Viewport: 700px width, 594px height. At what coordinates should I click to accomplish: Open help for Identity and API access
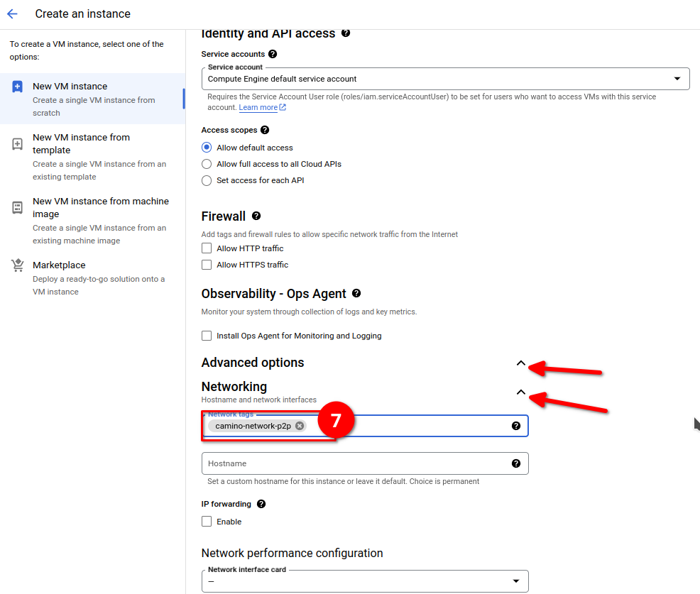(x=346, y=33)
